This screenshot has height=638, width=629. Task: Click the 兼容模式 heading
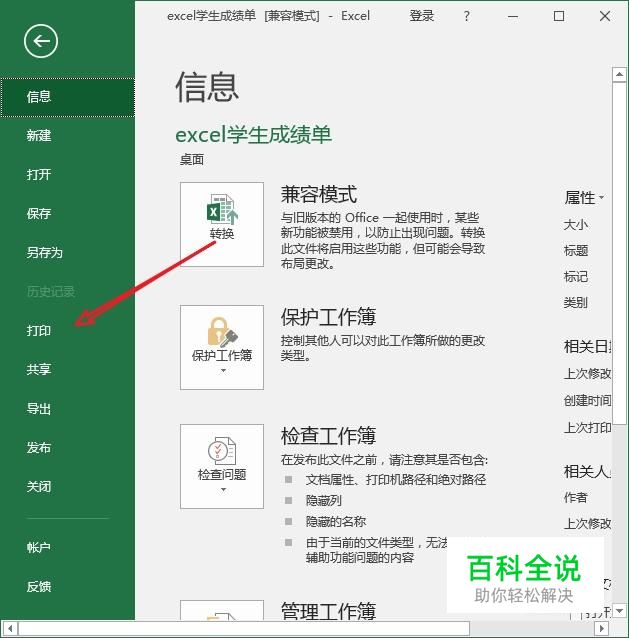319,194
